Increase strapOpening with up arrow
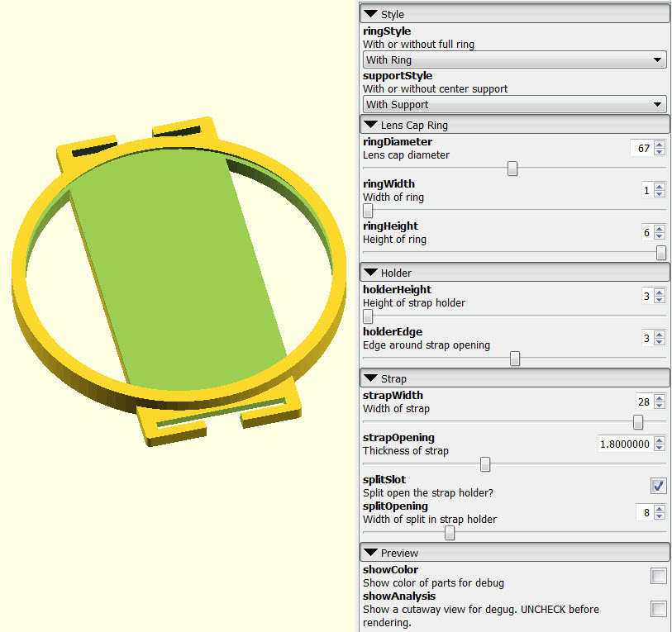 (660, 440)
